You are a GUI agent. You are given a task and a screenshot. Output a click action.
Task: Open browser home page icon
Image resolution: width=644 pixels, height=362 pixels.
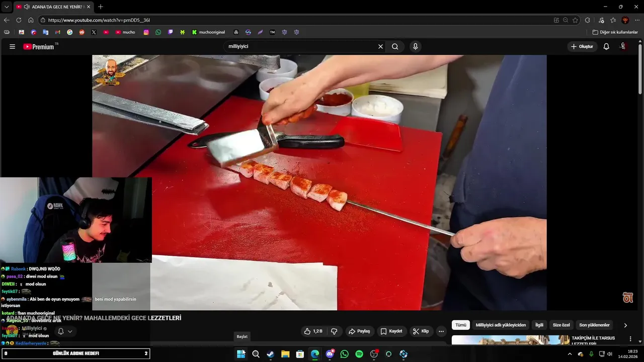coord(31,20)
